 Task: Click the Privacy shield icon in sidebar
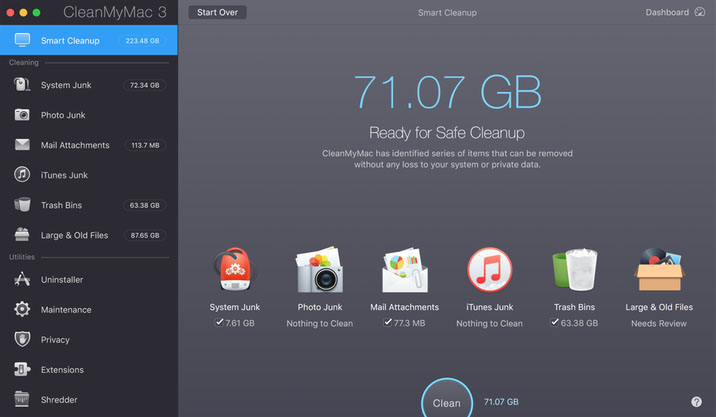pos(22,339)
